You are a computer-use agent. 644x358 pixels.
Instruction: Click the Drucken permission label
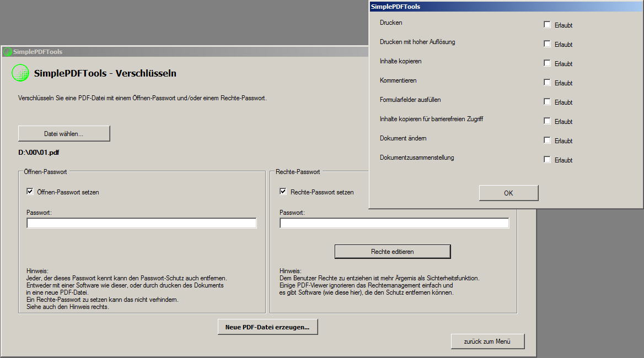point(391,23)
